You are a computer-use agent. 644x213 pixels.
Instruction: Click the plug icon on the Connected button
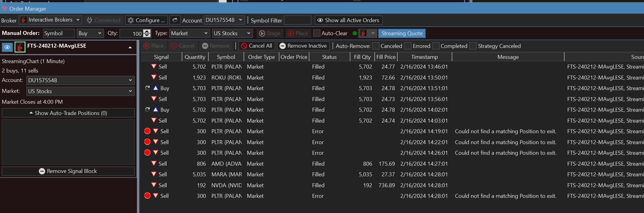click(89, 20)
